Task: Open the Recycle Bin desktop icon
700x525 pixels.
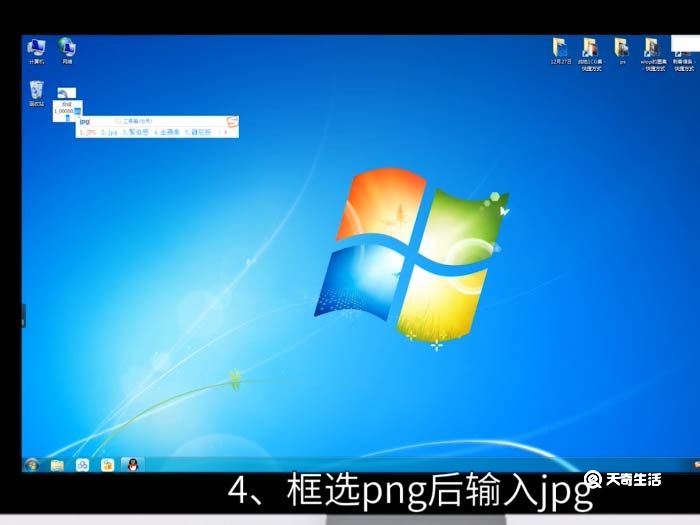Action: (37, 93)
